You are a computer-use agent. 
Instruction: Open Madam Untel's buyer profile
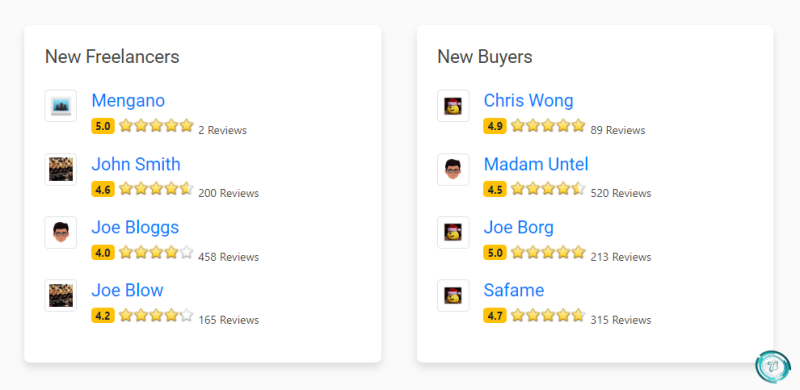(536, 164)
